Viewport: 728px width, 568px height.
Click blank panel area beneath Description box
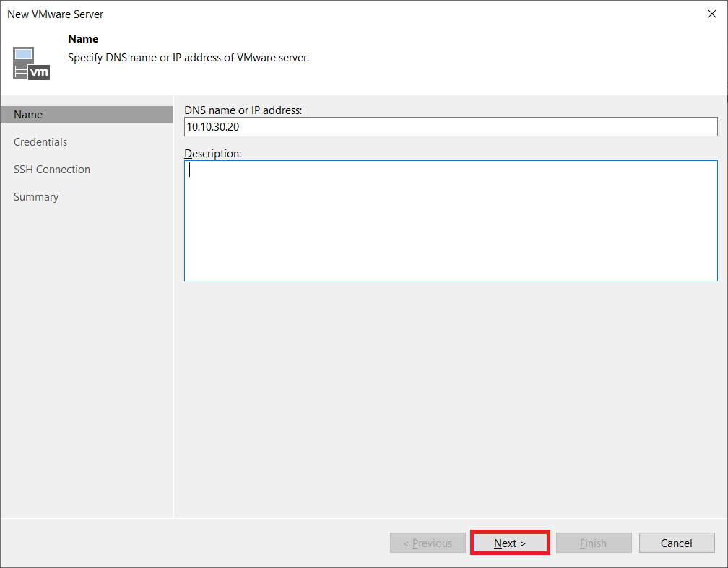(x=451, y=397)
